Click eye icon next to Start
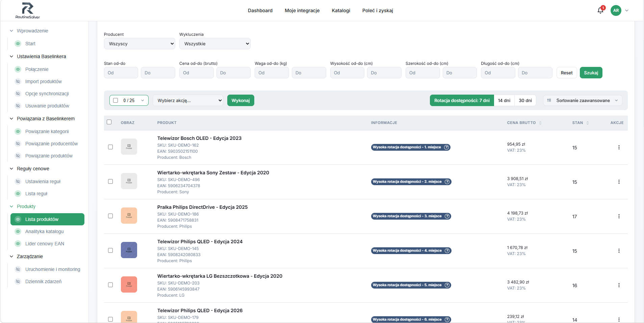Image resolution: width=644 pixels, height=323 pixels. click(18, 44)
